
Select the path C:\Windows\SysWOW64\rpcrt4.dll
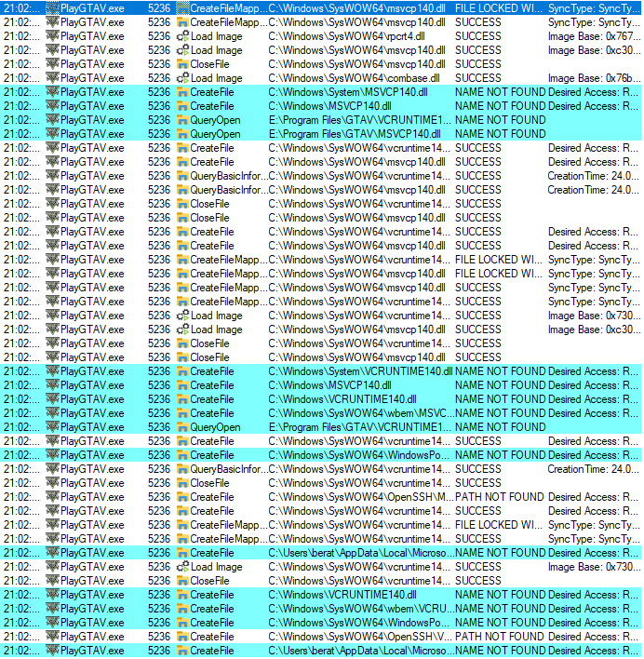pos(346,36)
